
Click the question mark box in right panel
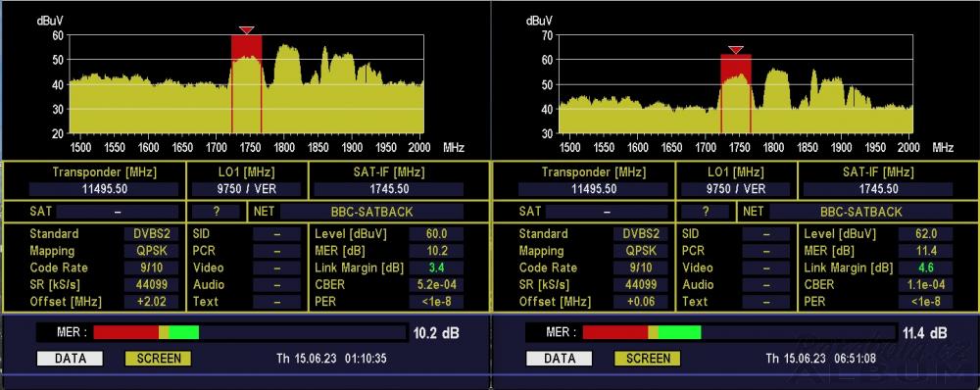point(705,212)
